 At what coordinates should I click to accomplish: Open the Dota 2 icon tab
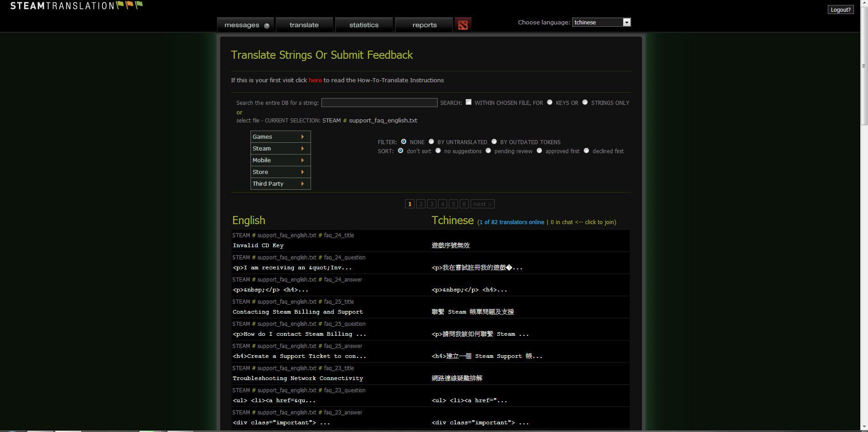[x=462, y=25]
